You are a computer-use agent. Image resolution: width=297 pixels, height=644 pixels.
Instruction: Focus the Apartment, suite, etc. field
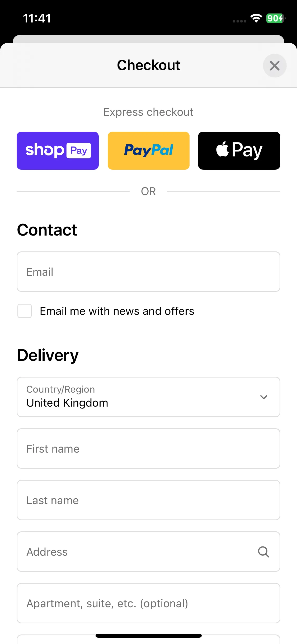tap(148, 603)
